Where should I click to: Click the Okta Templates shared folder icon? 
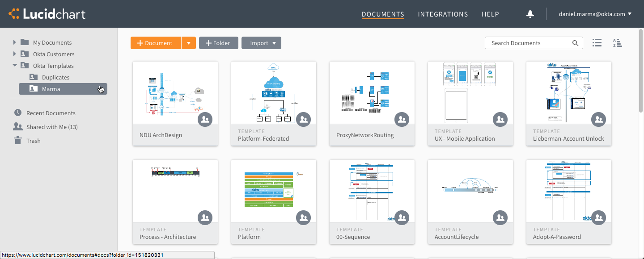[25, 65]
